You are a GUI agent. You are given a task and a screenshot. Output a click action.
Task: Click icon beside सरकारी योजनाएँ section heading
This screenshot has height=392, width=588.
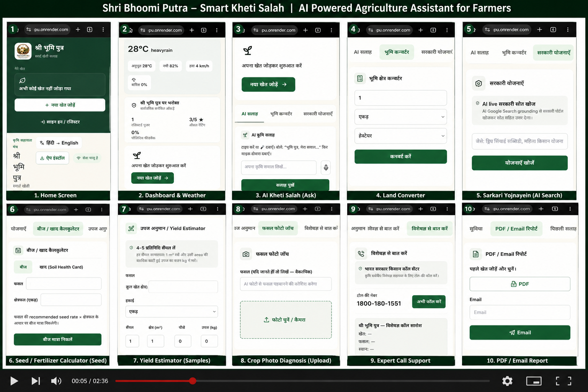pos(479,83)
